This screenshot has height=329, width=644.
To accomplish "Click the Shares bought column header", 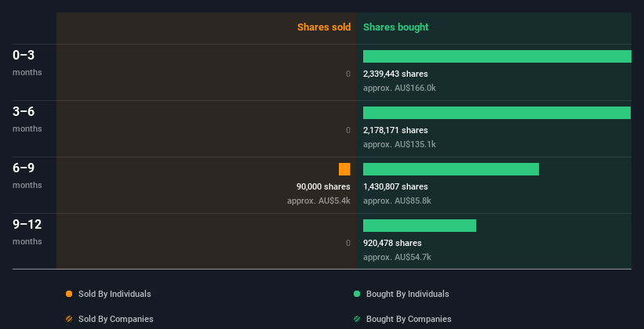I will 395,27.
